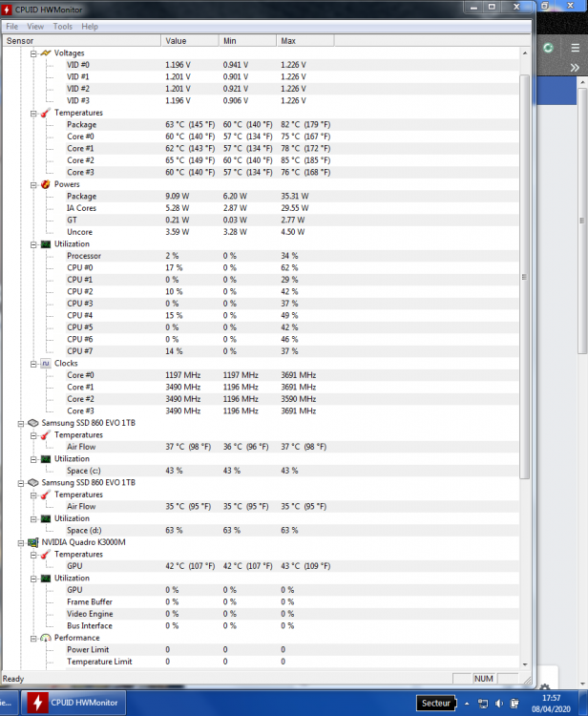Viewport: 588px width, 716px height.
Task: Select the CPU #7 utilization row
Action: click(292, 351)
